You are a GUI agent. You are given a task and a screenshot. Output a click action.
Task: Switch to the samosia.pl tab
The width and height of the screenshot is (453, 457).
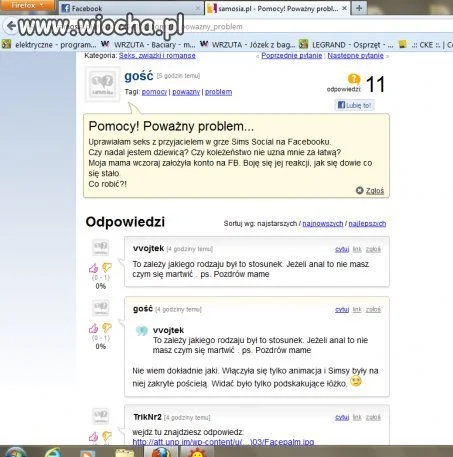[277, 8]
